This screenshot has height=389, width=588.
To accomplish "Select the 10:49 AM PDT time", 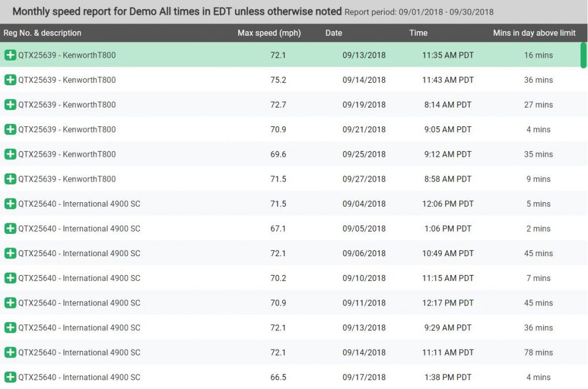I will point(447,253).
